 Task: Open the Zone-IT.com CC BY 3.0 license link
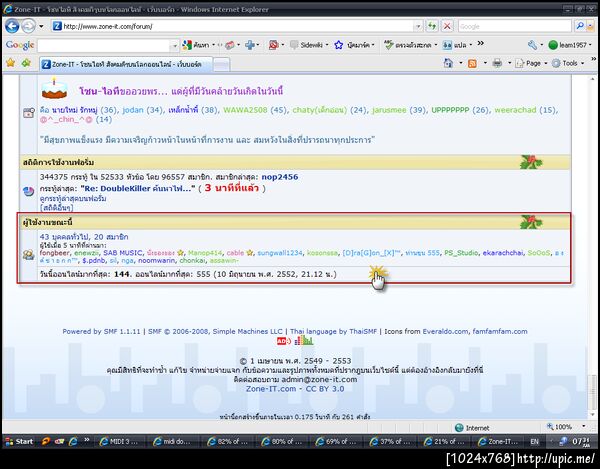295,389
